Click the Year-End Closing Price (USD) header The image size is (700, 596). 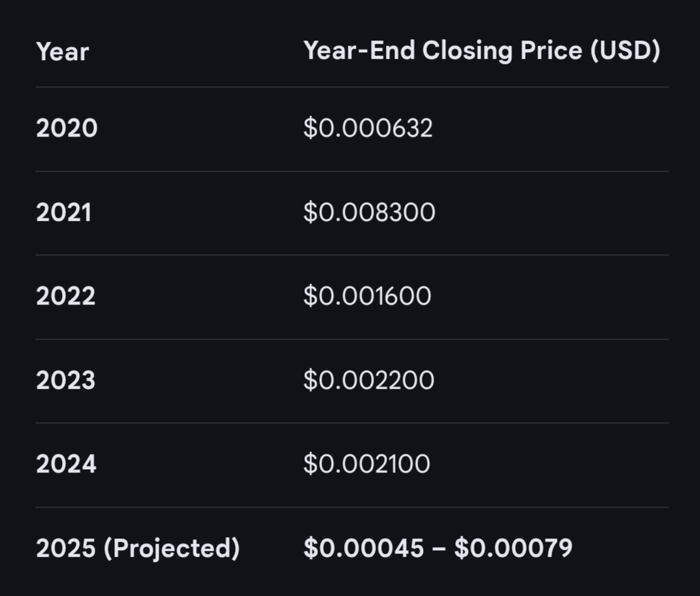coord(482,50)
